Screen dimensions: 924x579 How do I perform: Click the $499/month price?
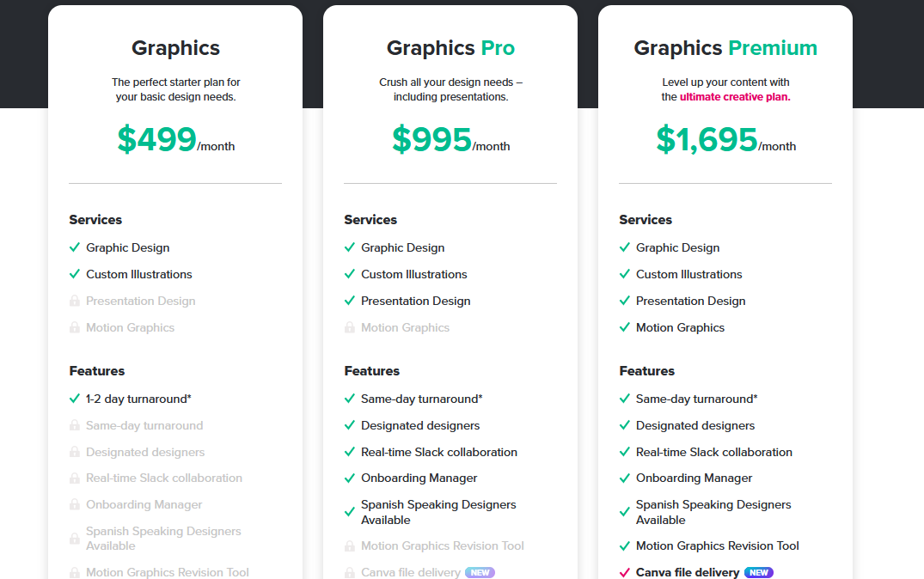click(x=175, y=140)
